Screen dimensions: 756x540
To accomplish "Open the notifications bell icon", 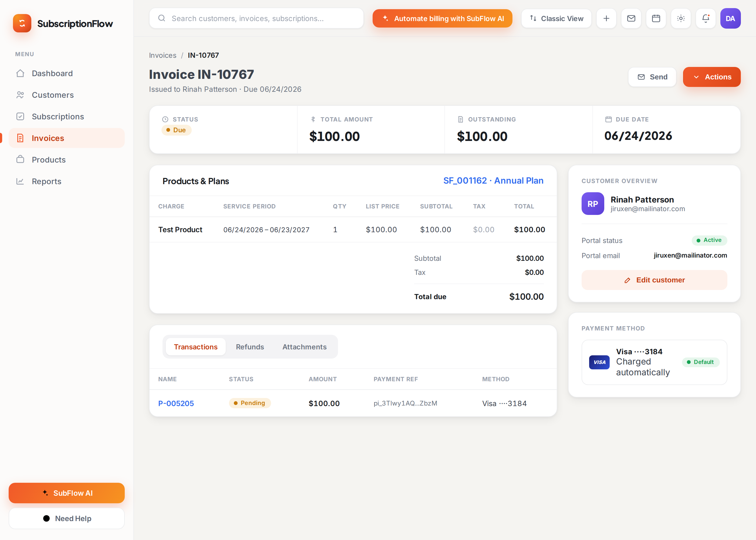I will 706,19.
